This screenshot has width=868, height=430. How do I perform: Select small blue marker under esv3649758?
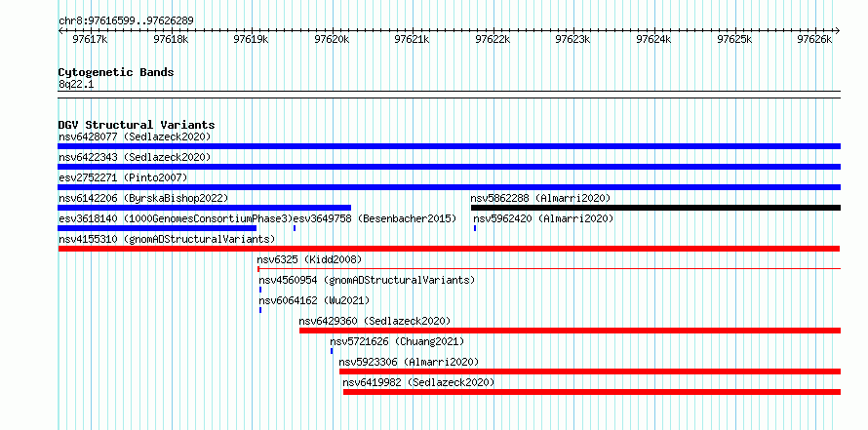295,228
